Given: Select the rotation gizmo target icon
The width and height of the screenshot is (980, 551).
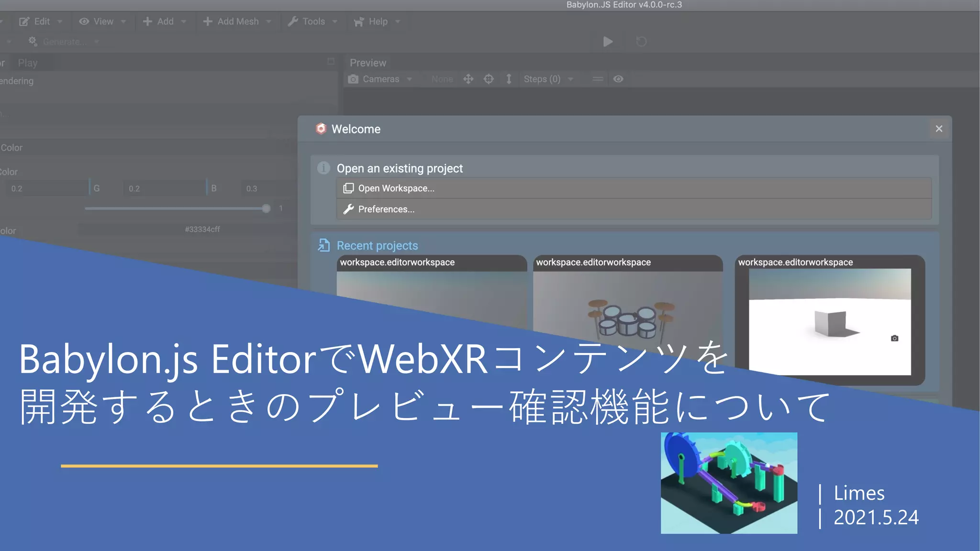Looking at the screenshot, I should click(x=489, y=79).
